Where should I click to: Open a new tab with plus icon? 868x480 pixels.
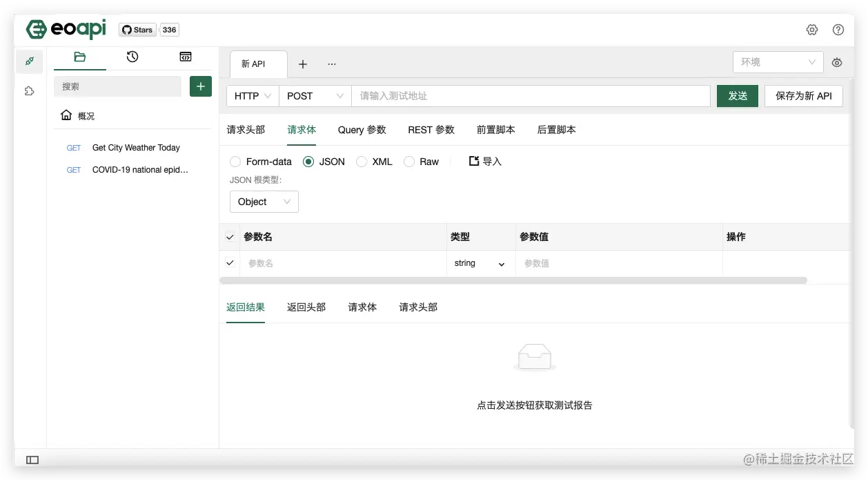pyautogui.click(x=302, y=64)
